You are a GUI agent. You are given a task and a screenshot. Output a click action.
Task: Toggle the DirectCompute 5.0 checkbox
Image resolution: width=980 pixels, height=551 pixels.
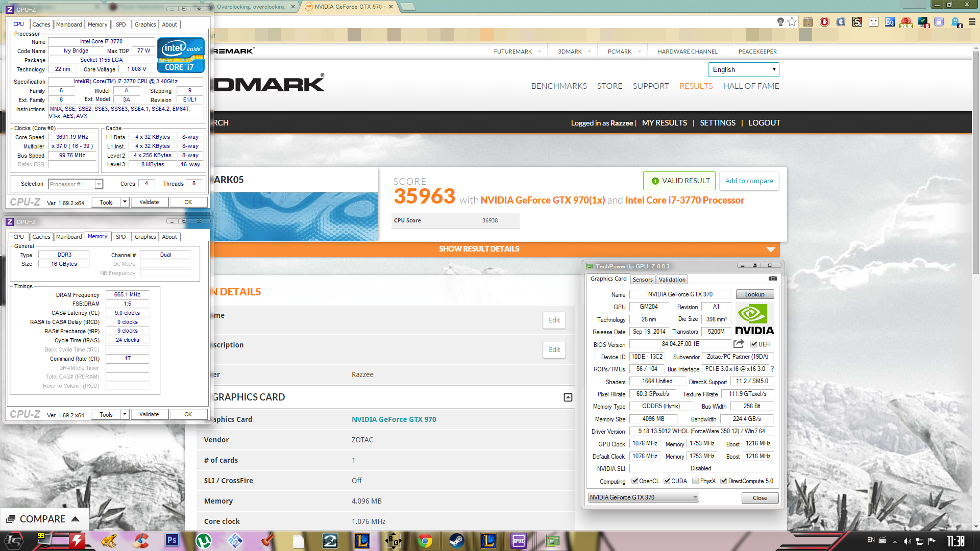[x=723, y=481]
